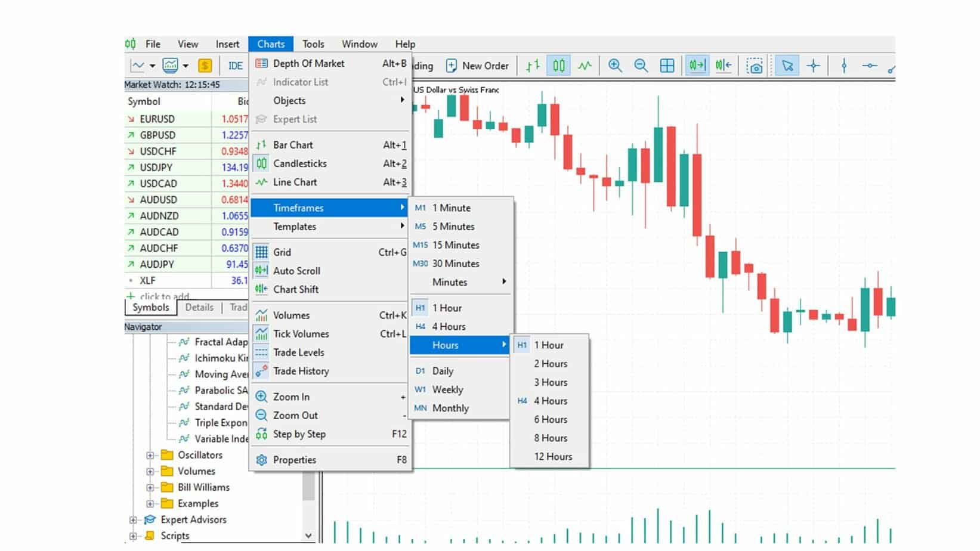Image resolution: width=980 pixels, height=551 pixels.
Task: Click the toolbar grid icon
Action: click(667, 66)
